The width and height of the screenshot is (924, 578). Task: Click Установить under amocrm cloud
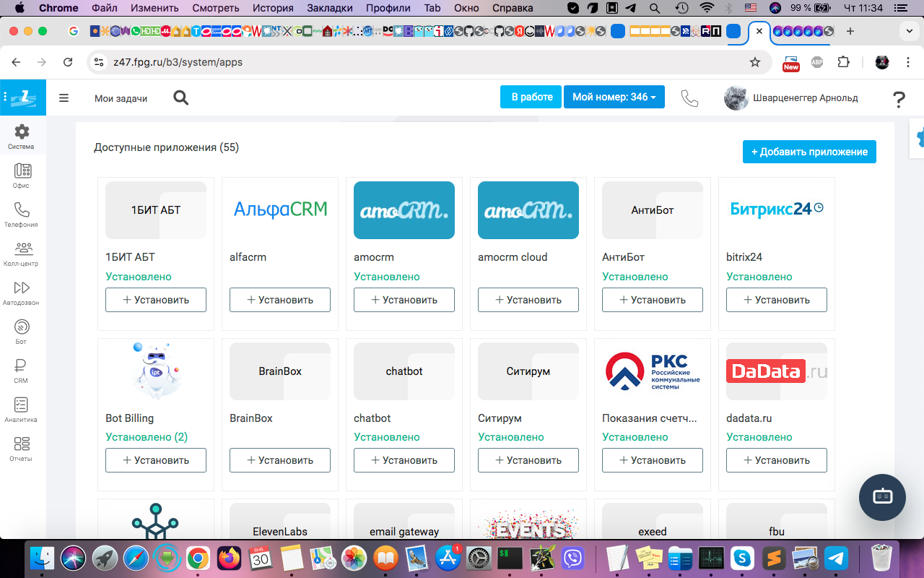(528, 300)
